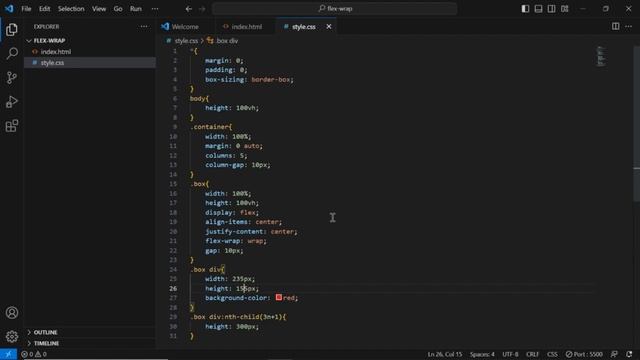Open index.html in the Explorer
Viewport: 640px width, 360px height.
tap(56, 52)
